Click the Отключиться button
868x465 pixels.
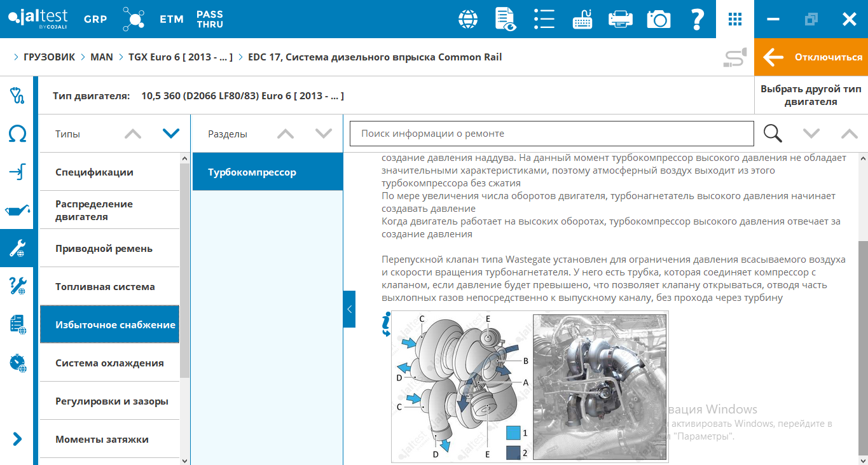click(811, 57)
